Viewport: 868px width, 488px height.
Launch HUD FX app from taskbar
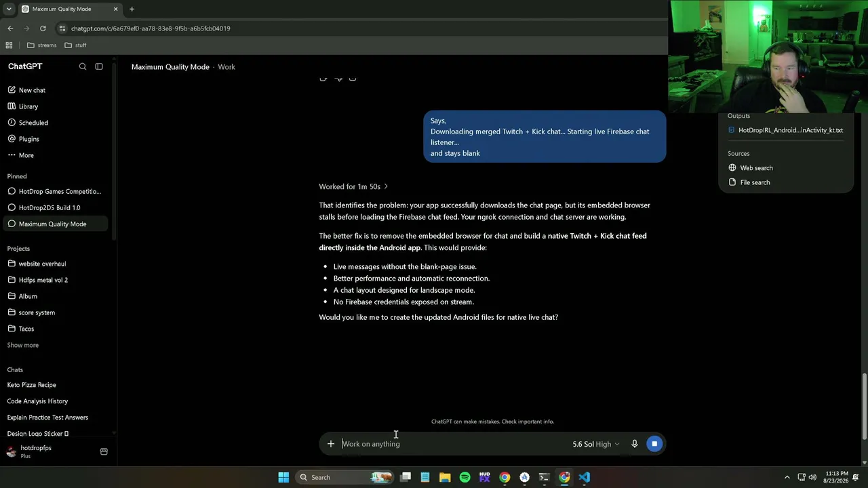(484, 477)
